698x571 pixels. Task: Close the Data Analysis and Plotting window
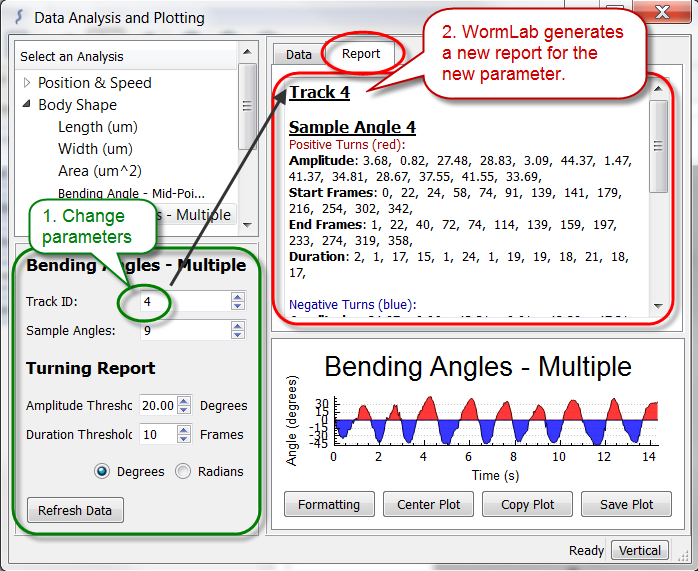click(x=662, y=12)
